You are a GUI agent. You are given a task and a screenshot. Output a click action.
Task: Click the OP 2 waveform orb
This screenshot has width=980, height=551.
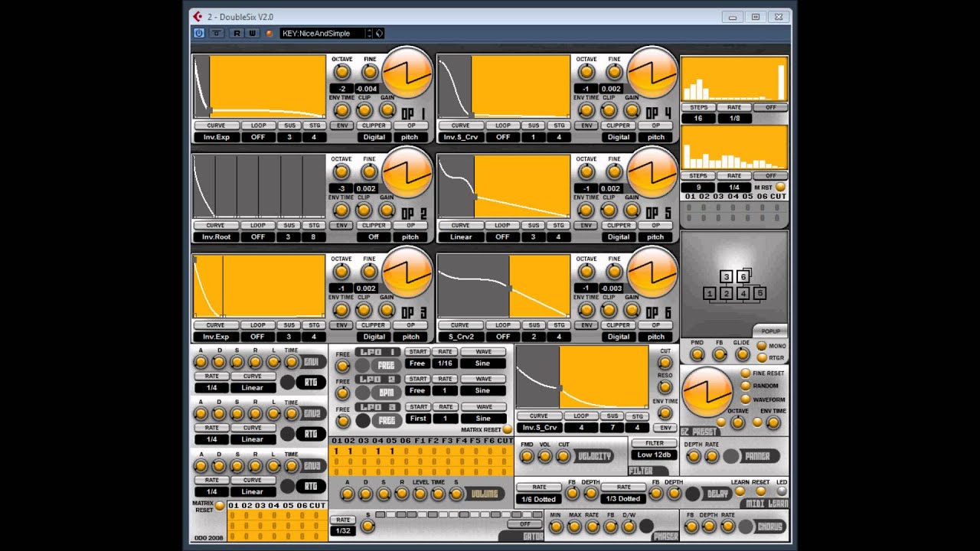pyautogui.click(x=407, y=173)
